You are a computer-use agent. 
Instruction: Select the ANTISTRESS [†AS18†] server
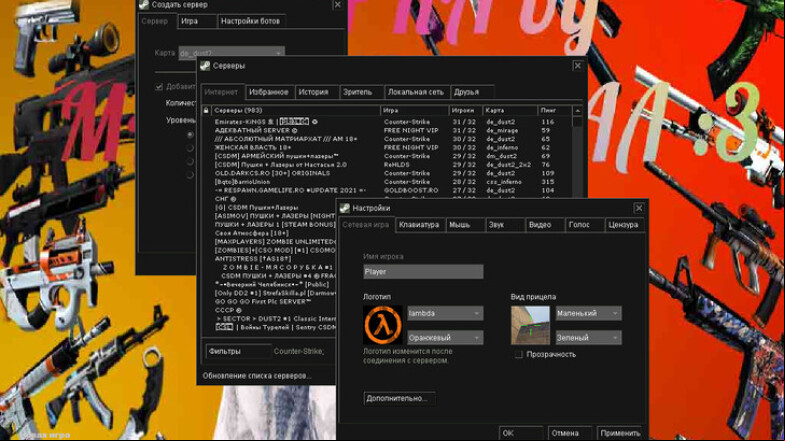click(269, 259)
